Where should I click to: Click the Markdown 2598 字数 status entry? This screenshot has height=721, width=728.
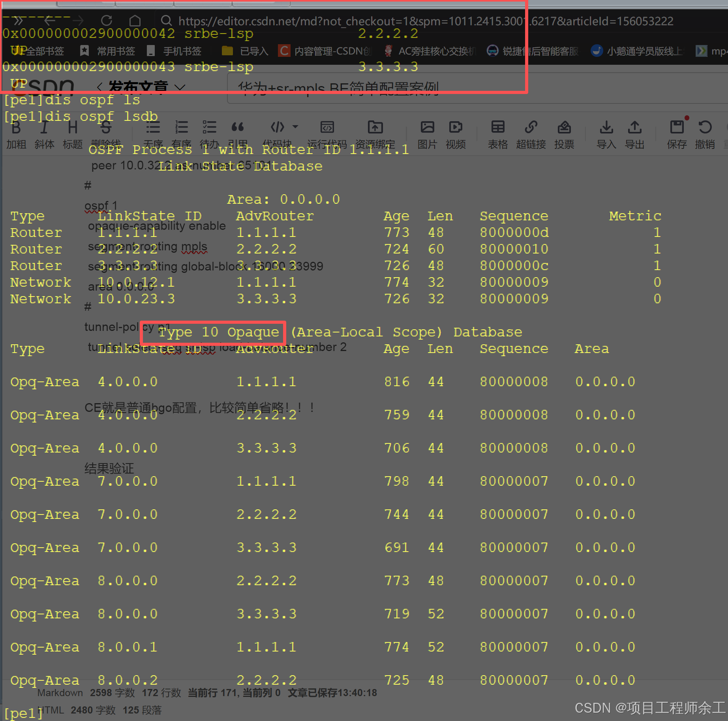(86, 693)
